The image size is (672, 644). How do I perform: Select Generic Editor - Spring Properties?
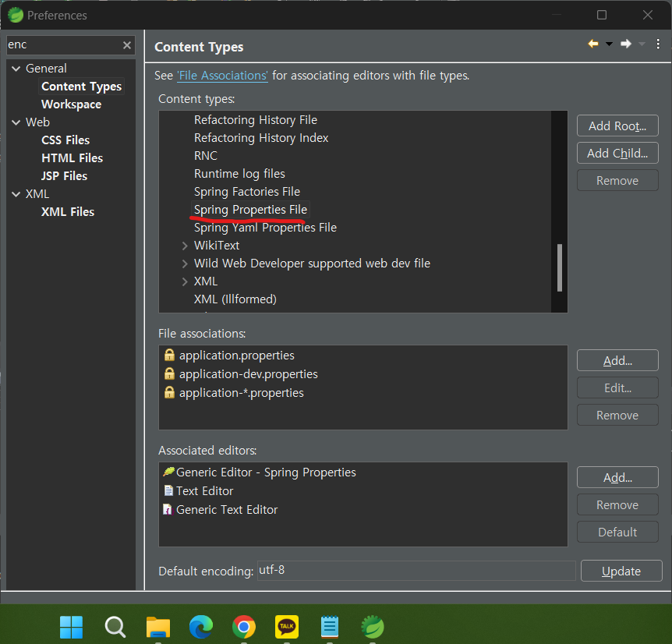266,472
